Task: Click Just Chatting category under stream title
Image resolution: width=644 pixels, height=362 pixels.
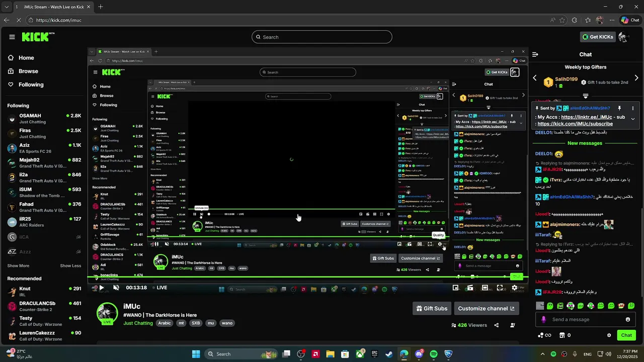Action: coord(138,323)
